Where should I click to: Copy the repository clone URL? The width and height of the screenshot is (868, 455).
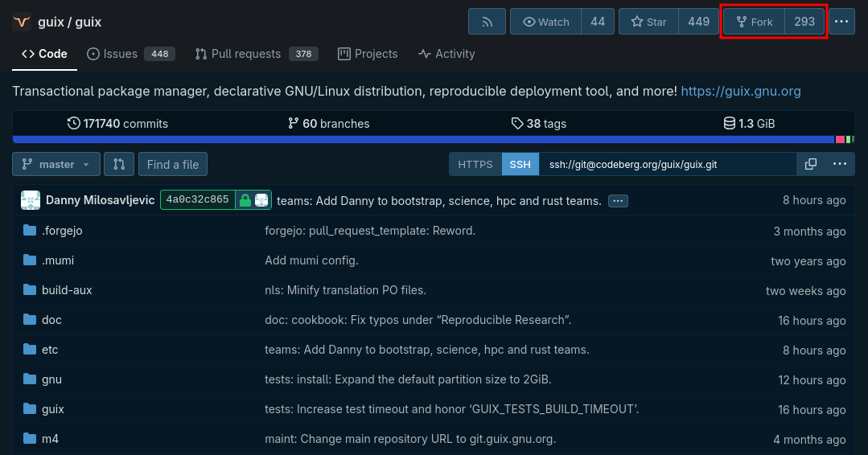pos(811,164)
